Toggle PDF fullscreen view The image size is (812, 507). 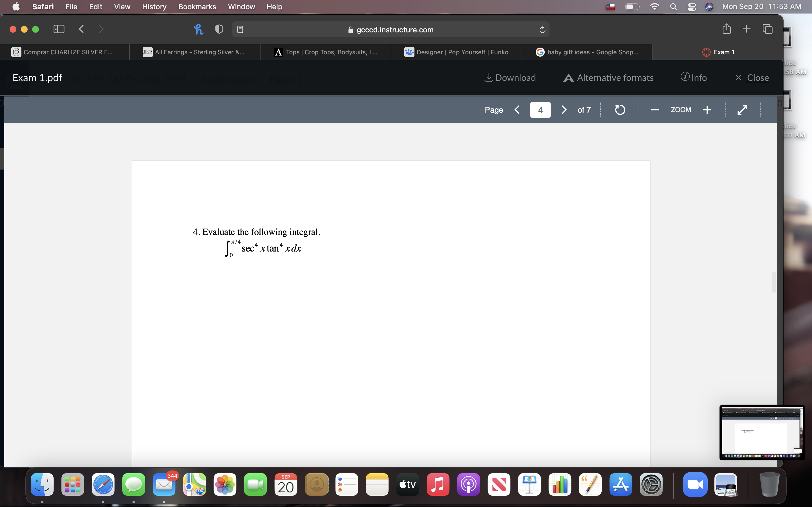pos(742,110)
